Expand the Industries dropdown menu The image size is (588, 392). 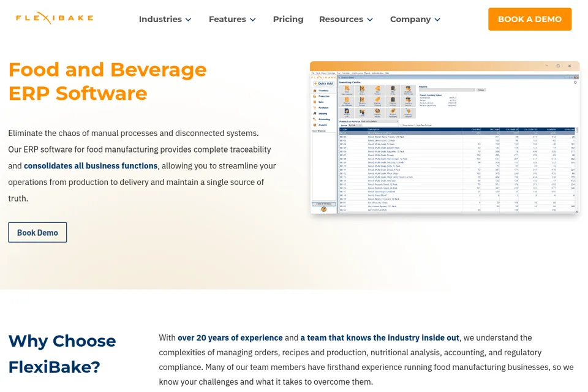pos(165,19)
